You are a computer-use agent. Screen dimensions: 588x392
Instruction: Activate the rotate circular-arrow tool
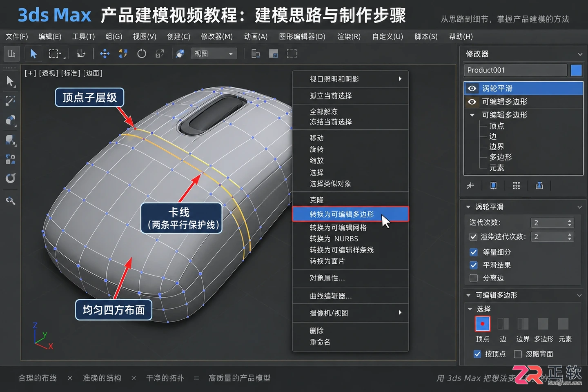(x=141, y=53)
